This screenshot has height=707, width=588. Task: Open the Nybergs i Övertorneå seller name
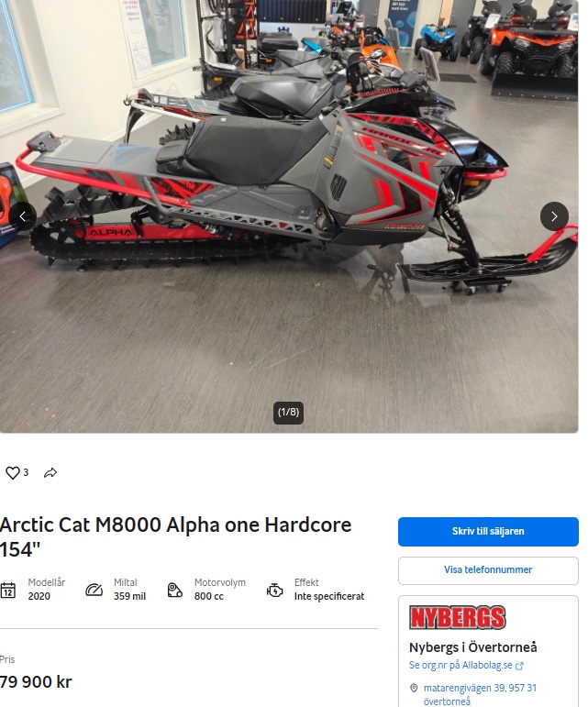473,647
